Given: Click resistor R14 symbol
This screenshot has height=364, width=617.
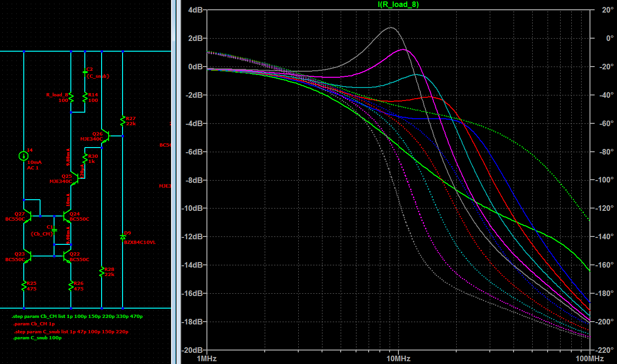Looking at the screenshot, I should (85, 97).
